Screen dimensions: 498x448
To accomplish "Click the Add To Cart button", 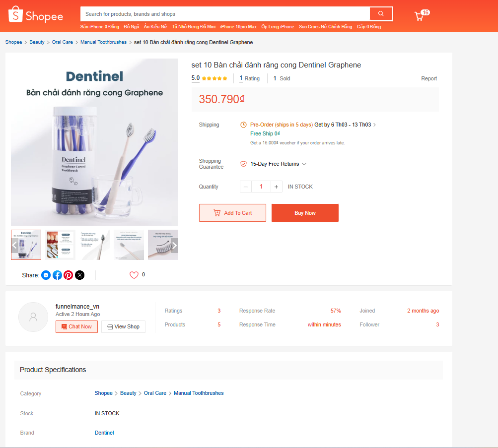I will 232,213.
